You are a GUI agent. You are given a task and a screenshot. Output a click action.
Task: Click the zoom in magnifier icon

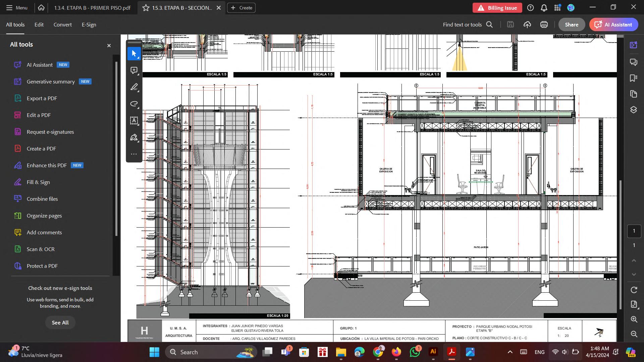click(x=634, y=319)
